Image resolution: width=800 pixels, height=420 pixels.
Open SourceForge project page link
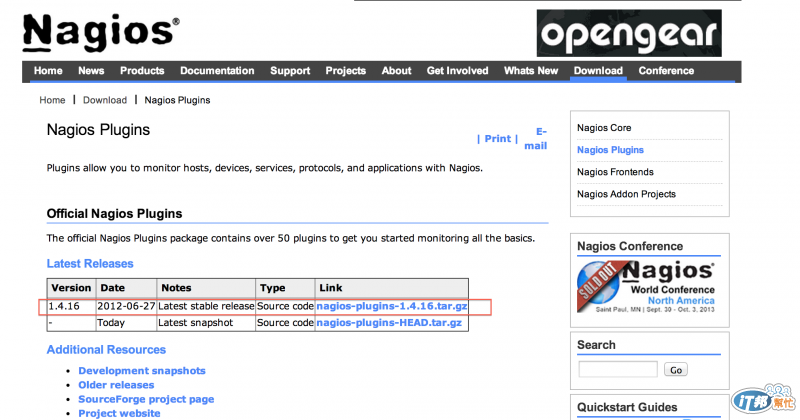(146, 400)
